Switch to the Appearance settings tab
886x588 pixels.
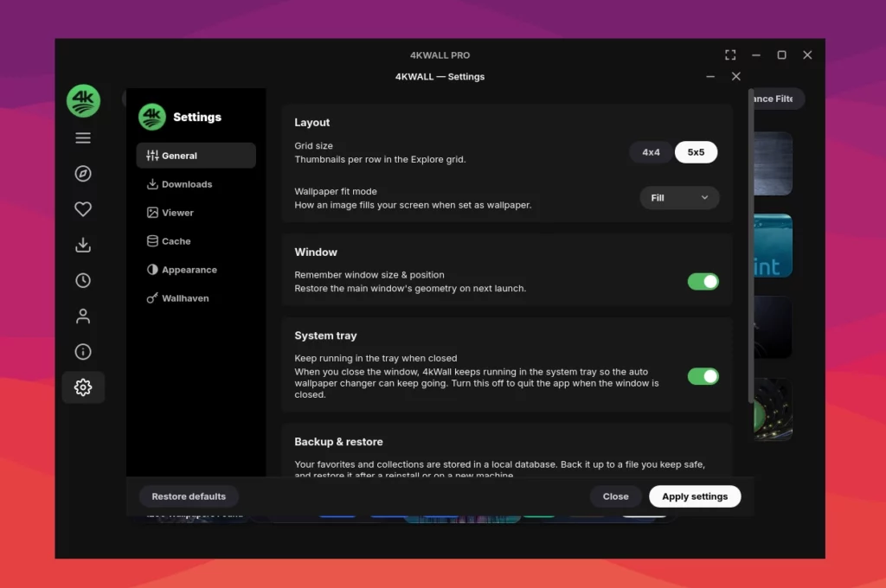(196, 270)
